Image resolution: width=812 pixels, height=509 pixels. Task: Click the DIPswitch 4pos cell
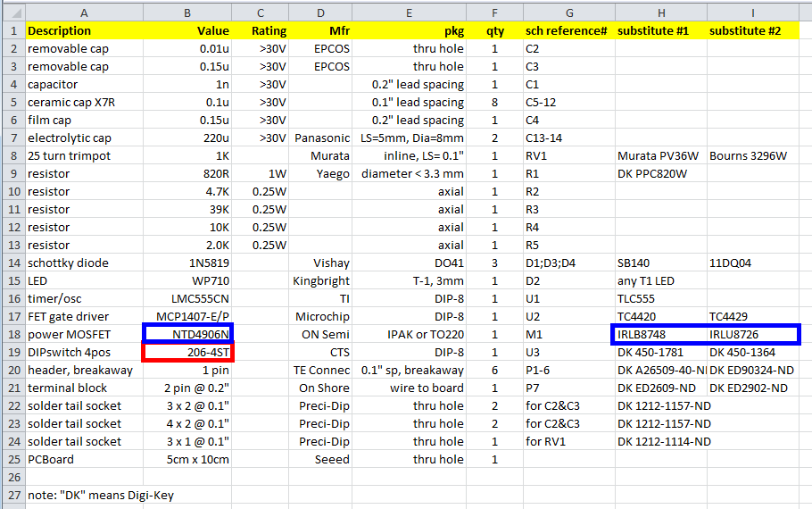[84, 353]
